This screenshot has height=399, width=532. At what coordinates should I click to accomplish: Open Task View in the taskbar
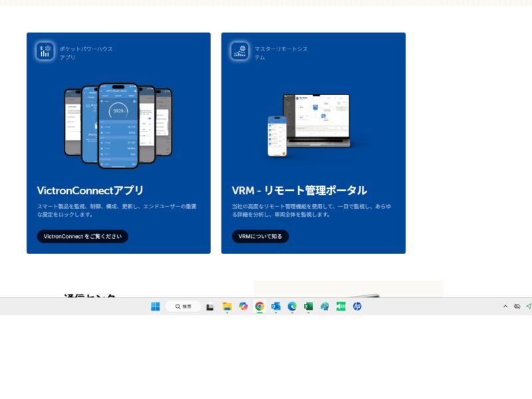point(210,307)
